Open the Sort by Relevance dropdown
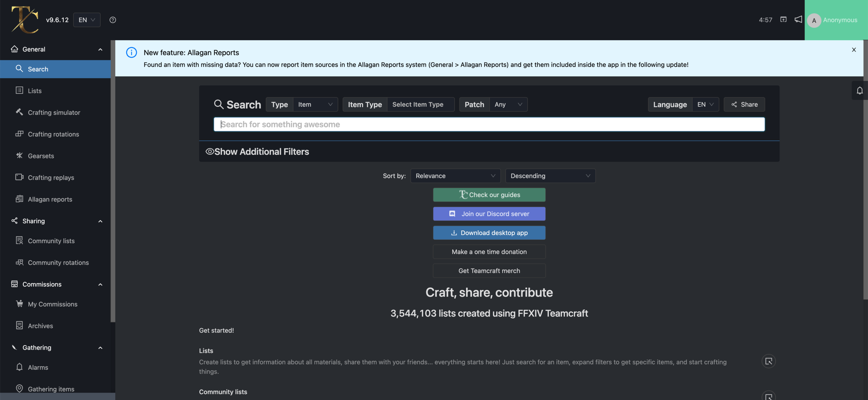 [x=455, y=176]
